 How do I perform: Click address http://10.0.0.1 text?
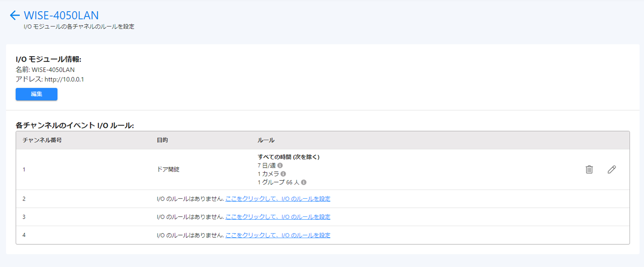(64, 79)
